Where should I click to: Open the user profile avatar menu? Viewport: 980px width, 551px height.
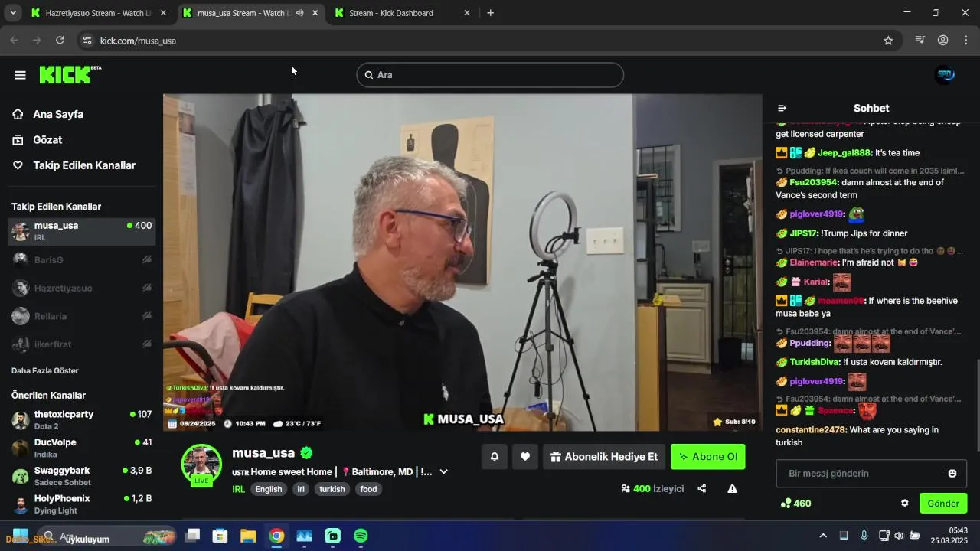click(x=945, y=75)
